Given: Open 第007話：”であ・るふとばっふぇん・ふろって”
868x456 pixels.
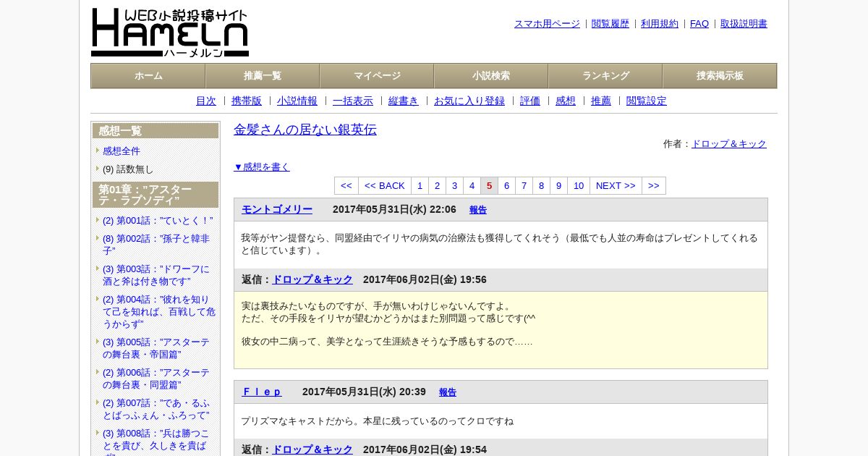Looking at the screenshot, I should 156,409.
